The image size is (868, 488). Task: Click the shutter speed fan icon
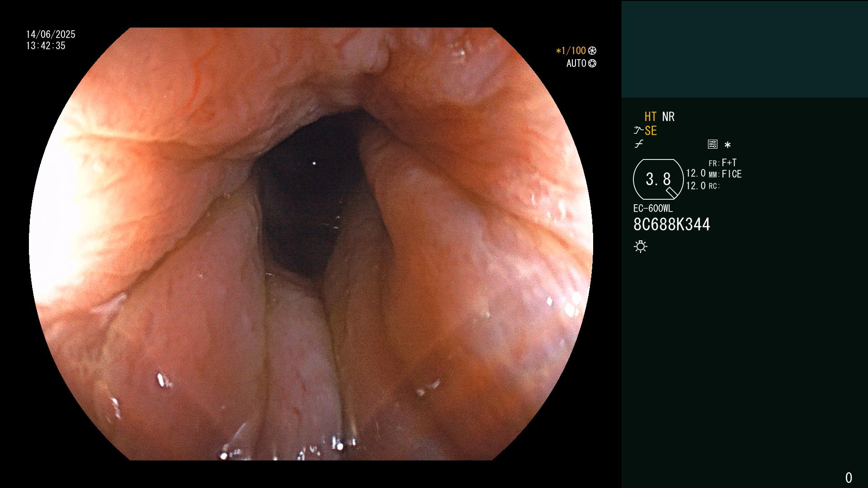[x=592, y=51]
